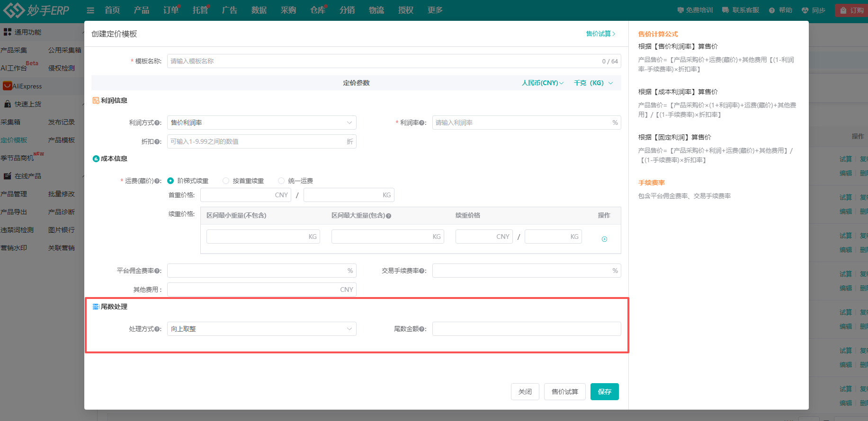
Task: Select the 阶梯式续重 radio option
Action: (x=170, y=181)
